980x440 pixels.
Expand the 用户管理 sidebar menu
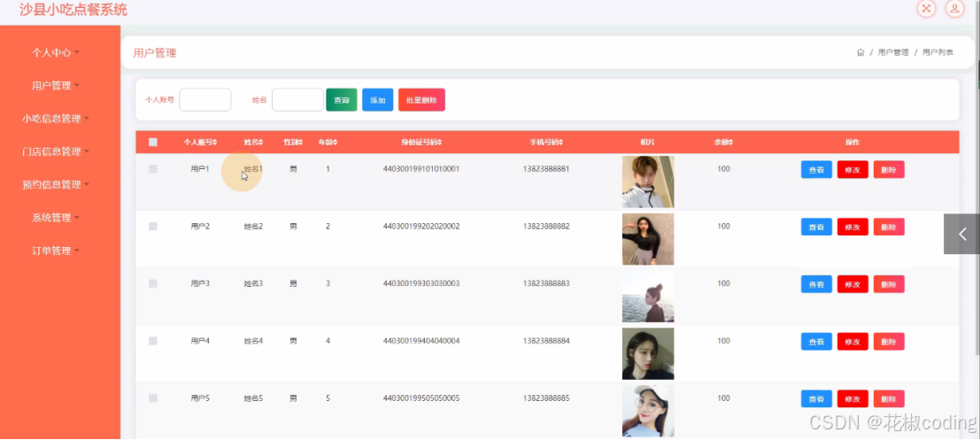point(56,86)
